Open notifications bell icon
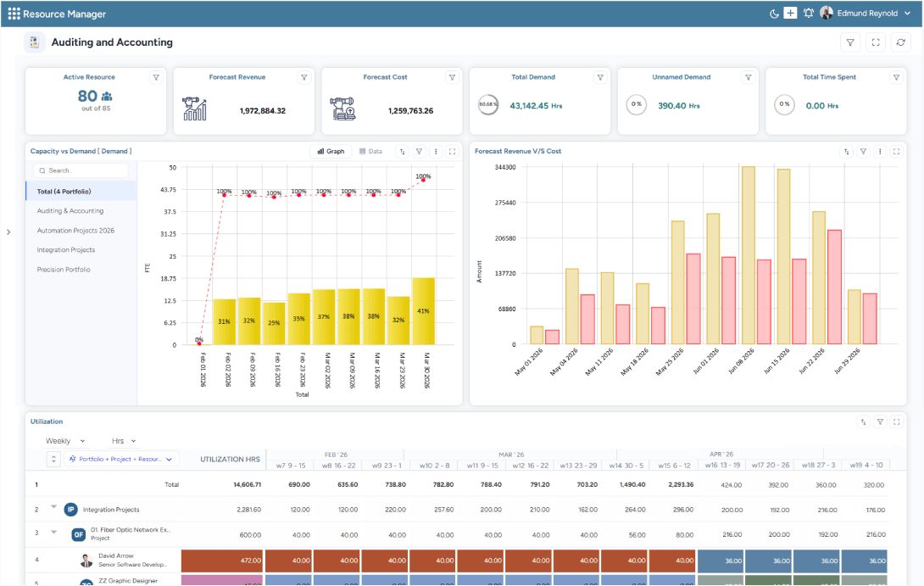This screenshot has height=586, width=924. (x=809, y=13)
